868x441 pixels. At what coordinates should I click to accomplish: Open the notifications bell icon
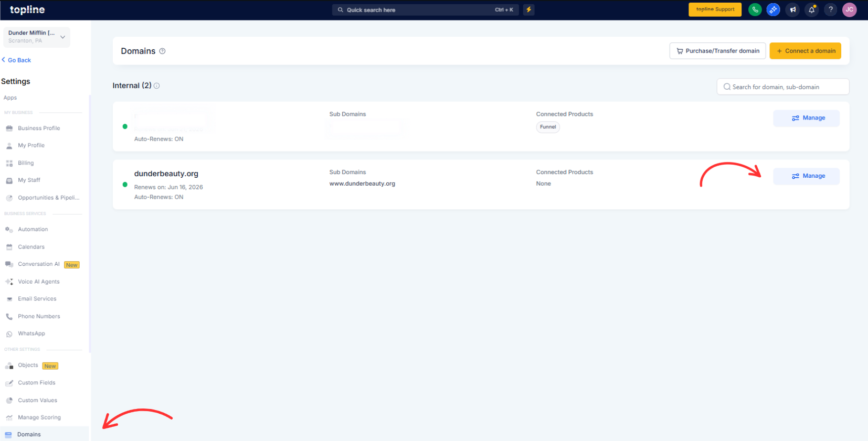(812, 10)
